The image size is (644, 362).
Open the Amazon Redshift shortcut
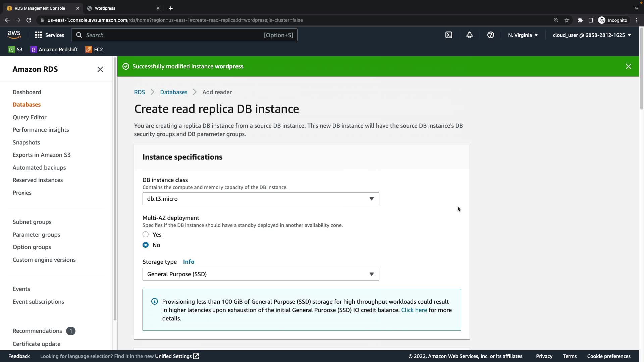click(54, 50)
